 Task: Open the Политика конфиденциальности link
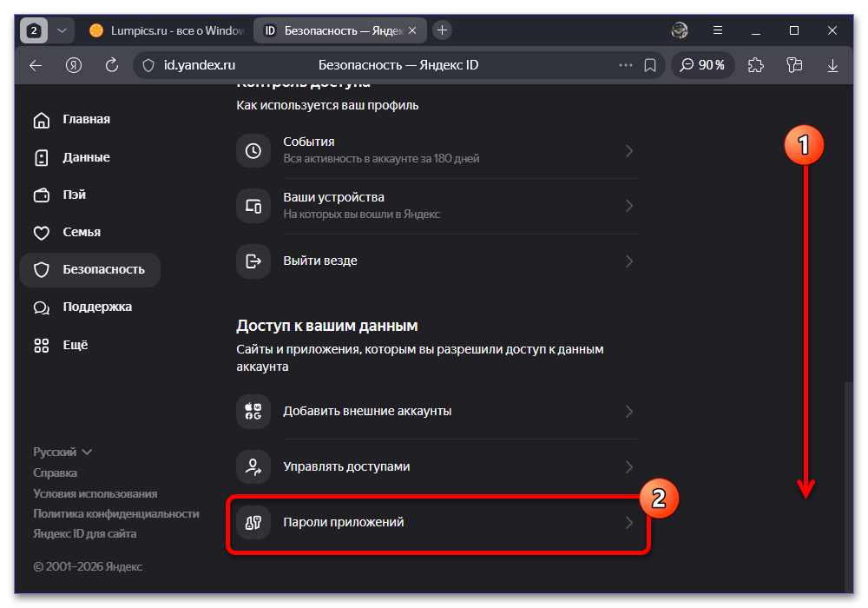pyautogui.click(x=116, y=513)
